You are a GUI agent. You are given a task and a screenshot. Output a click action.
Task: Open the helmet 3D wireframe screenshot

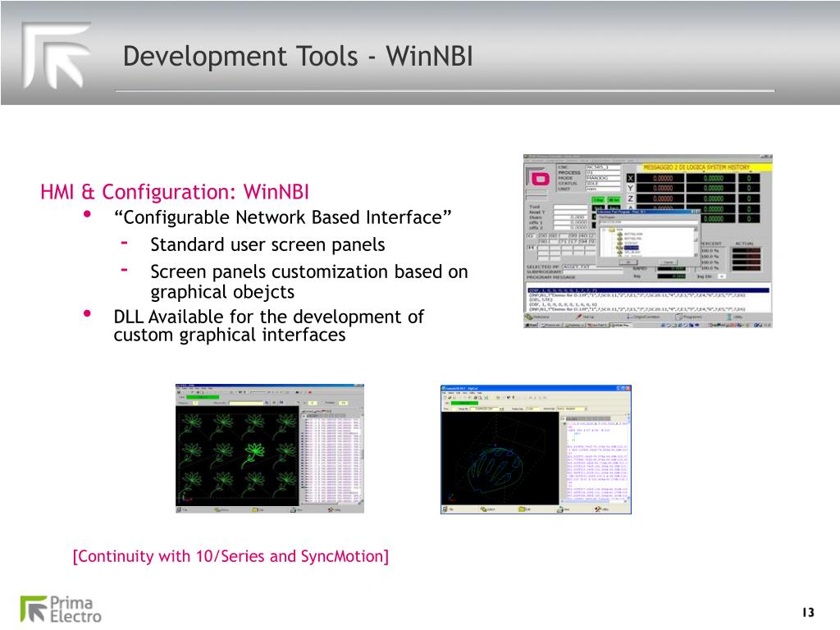pyautogui.click(x=536, y=449)
